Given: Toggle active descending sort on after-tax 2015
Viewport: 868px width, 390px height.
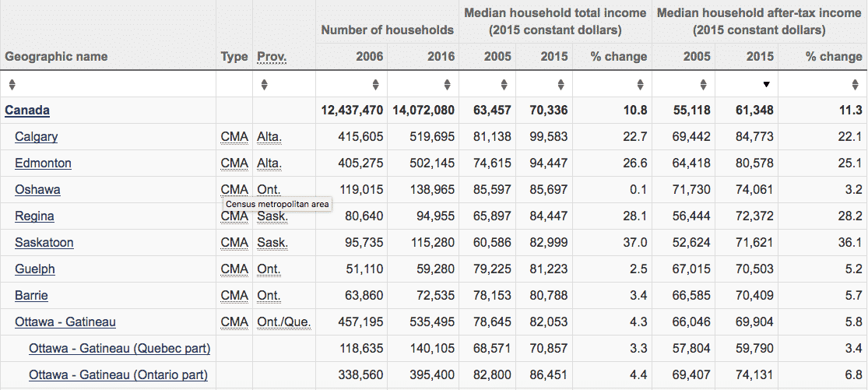Looking at the screenshot, I should [766, 85].
